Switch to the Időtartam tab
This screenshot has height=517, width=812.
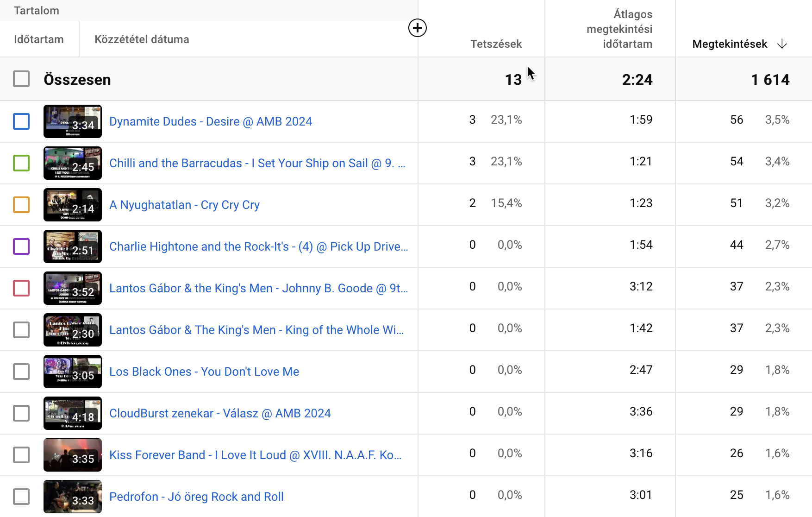39,39
